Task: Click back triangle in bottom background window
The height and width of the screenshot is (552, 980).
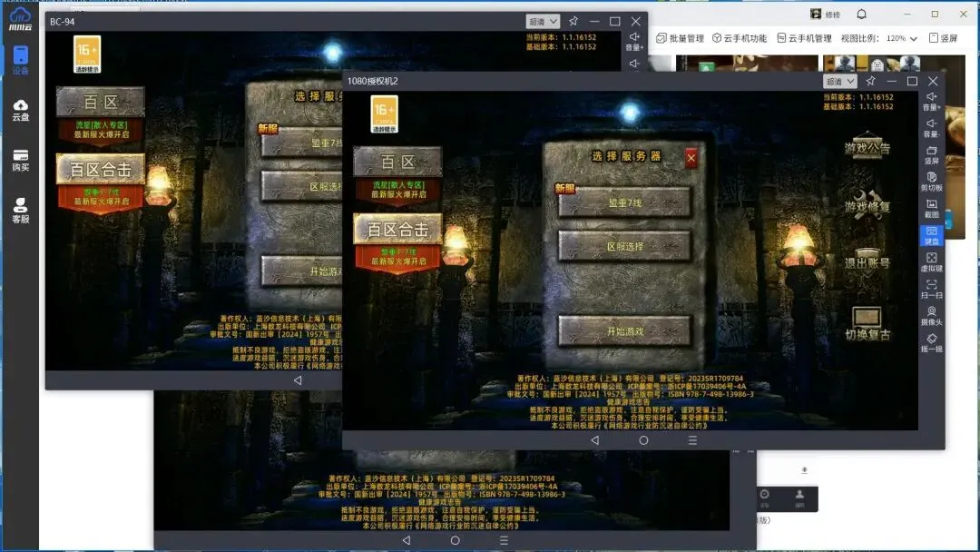Action: pos(407,540)
